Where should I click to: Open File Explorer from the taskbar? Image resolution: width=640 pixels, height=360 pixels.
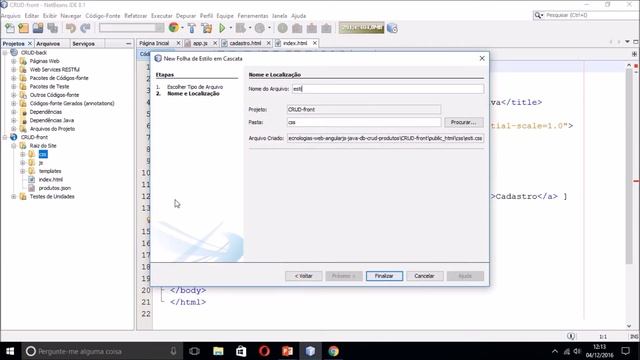pyautogui.click(x=218, y=351)
